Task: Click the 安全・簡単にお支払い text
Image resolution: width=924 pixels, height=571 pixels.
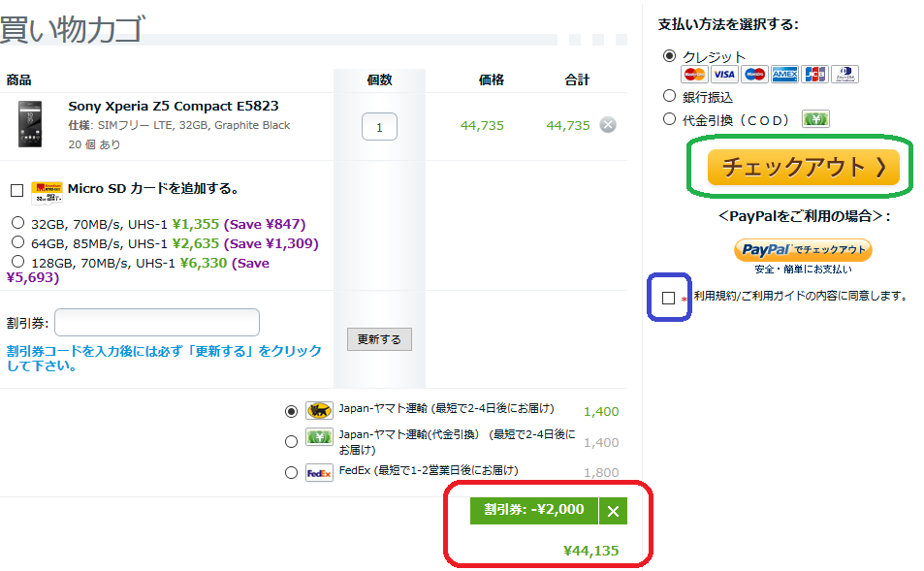Action: pyautogui.click(x=803, y=270)
